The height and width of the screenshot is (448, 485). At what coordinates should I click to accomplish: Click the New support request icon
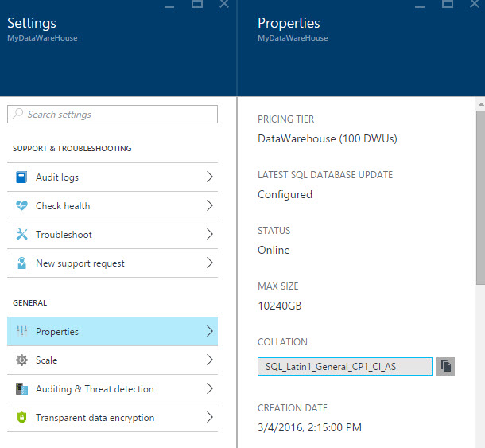21,263
